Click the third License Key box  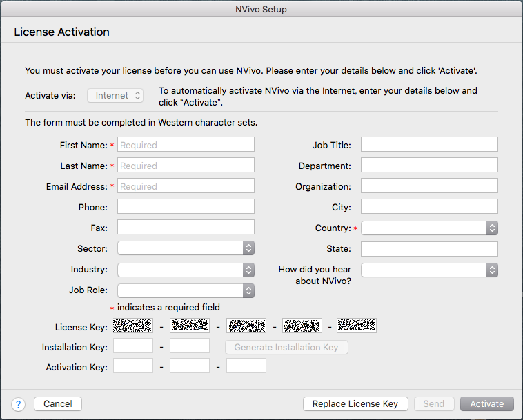(x=246, y=326)
